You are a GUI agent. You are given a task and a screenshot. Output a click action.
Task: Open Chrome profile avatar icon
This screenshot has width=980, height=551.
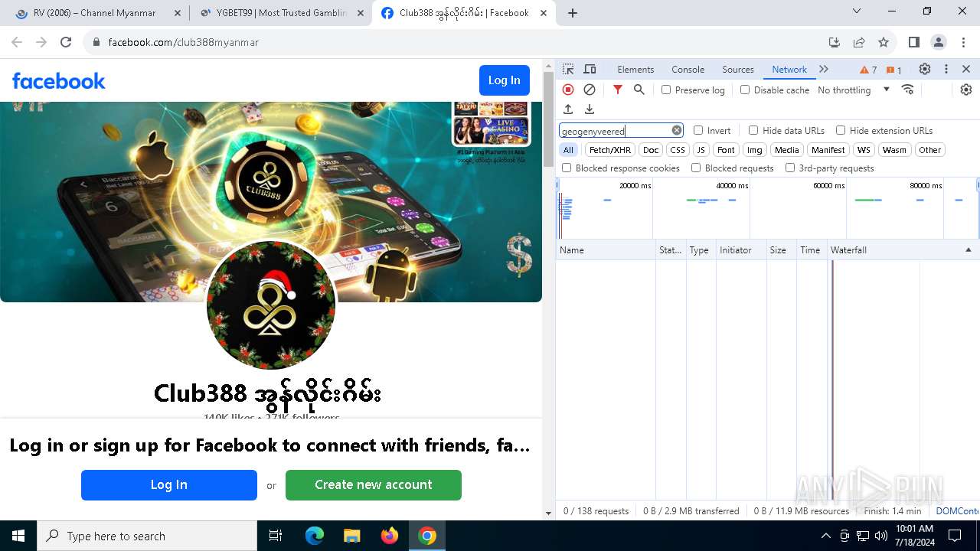[939, 42]
